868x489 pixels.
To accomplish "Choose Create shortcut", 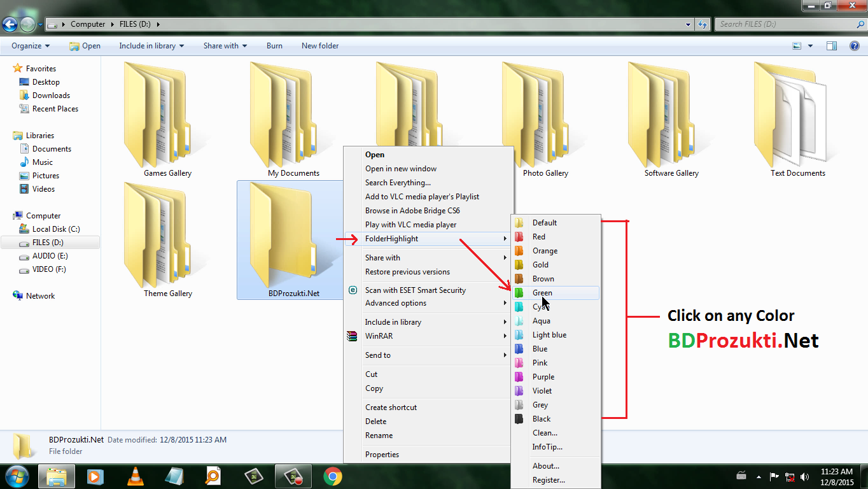I will (428, 407).
